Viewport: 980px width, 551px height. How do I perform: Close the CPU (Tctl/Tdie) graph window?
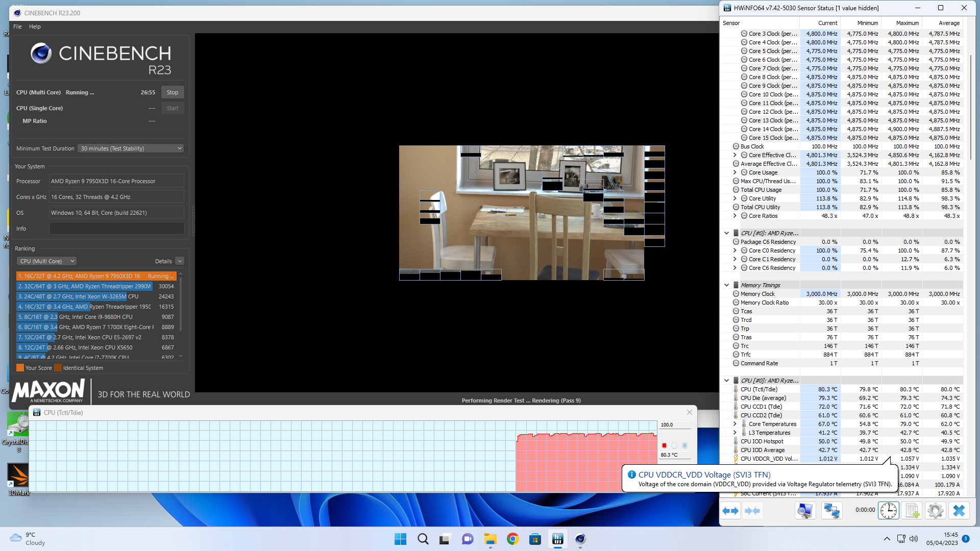pyautogui.click(x=689, y=412)
